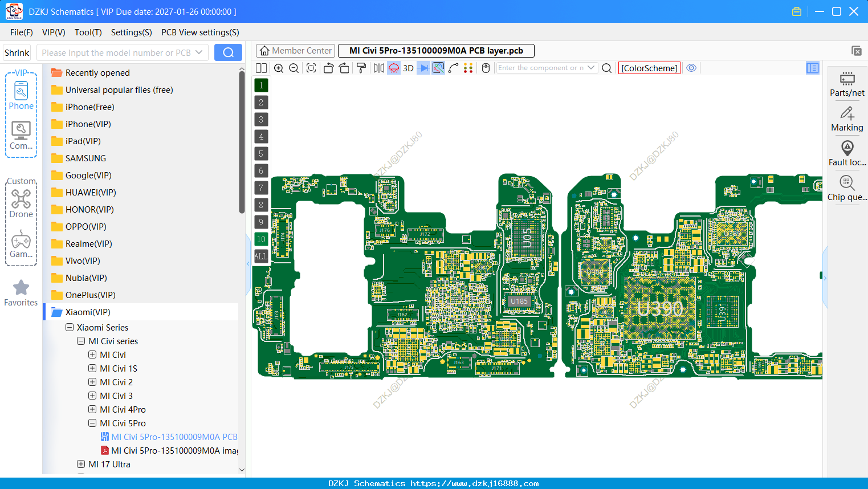Expand the MI Civi 3 node
868x489 pixels.
click(x=92, y=396)
